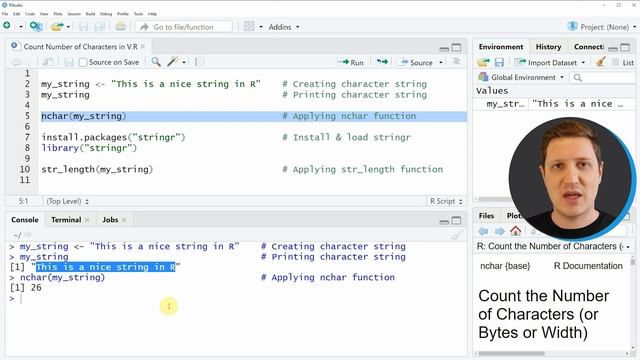Toggle the document outline icon
This screenshot has height=360, width=640.
pos(456,62)
